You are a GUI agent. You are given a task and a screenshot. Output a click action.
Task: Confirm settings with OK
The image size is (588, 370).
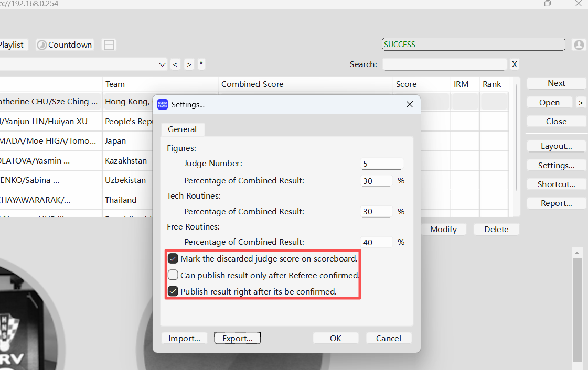[x=336, y=338]
